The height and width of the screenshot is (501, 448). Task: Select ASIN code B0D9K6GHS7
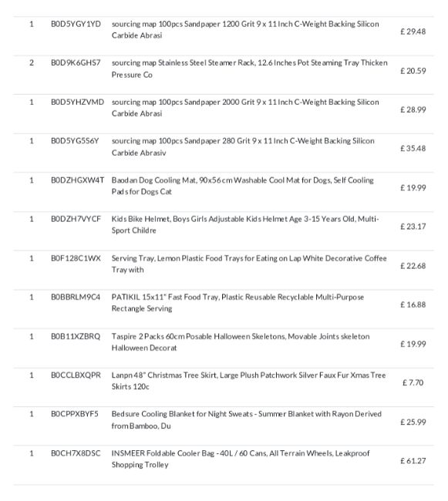(x=76, y=62)
